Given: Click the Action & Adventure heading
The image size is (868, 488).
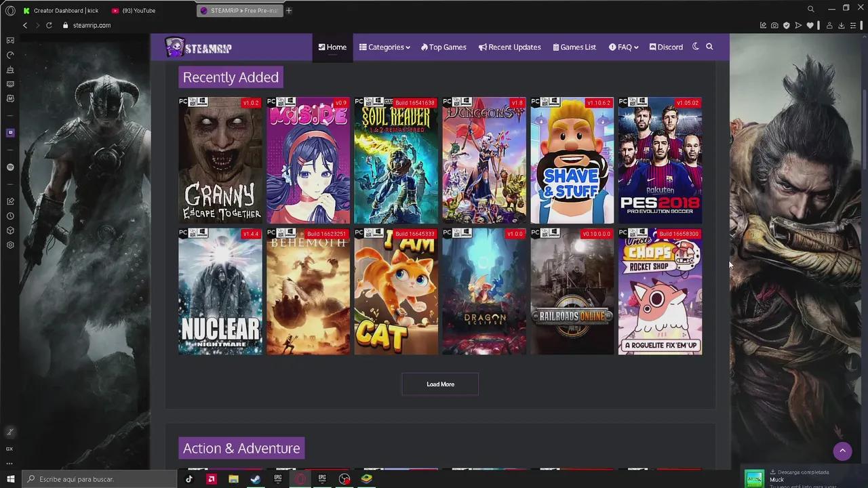Looking at the screenshot, I should (x=241, y=448).
